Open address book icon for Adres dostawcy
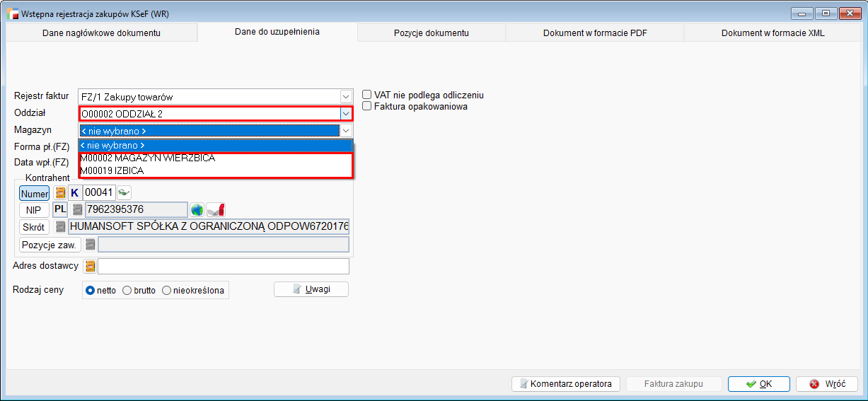 point(90,266)
